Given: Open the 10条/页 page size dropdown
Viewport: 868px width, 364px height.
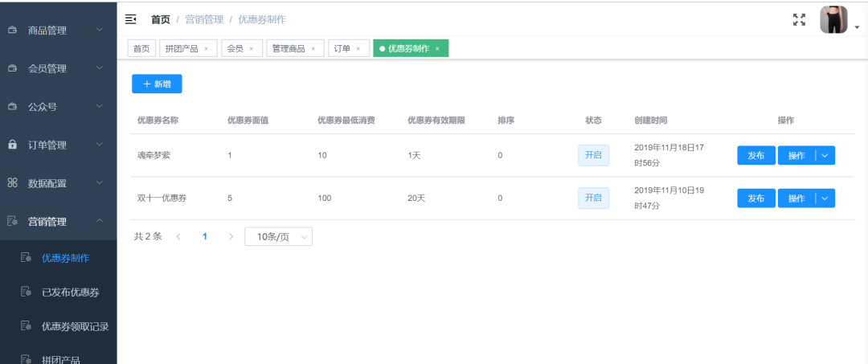Looking at the screenshot, I should [x=278, y=237].
